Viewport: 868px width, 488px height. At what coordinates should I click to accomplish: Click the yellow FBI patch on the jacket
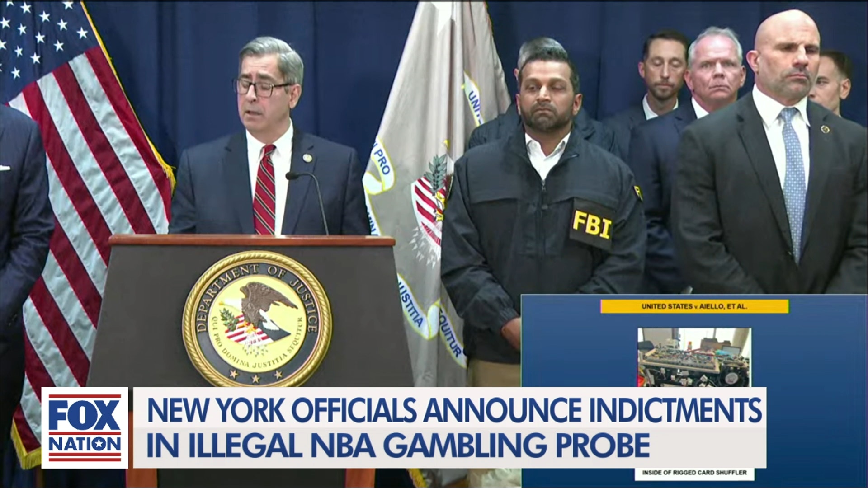(591, 225)
